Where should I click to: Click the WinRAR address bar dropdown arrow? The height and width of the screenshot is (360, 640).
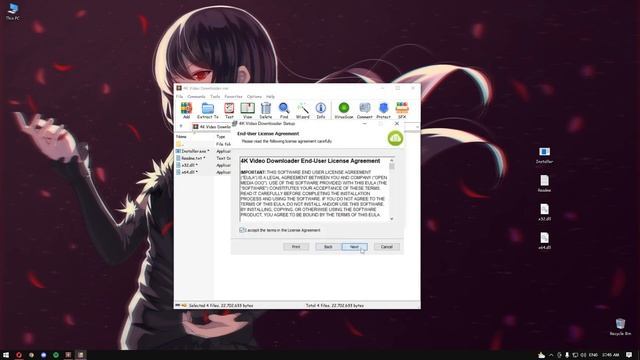(417, 127)
